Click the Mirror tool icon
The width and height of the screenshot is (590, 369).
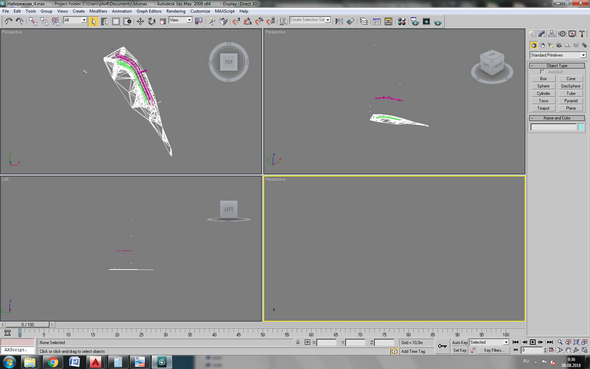click(x=339, y=21)
